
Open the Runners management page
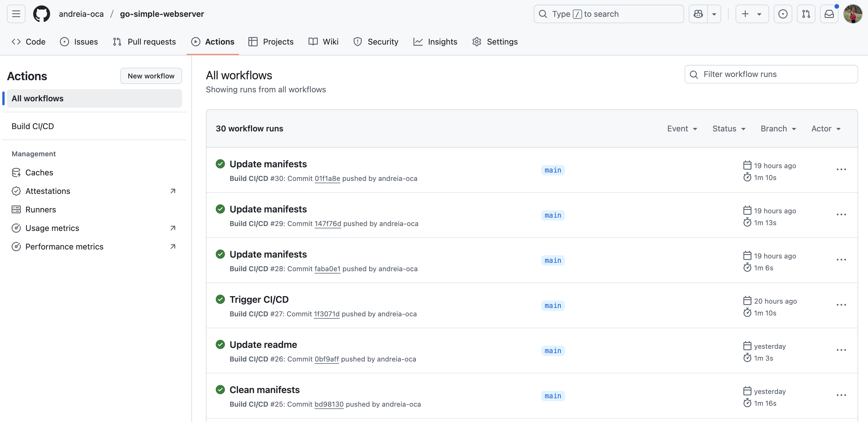coord(40,209)
